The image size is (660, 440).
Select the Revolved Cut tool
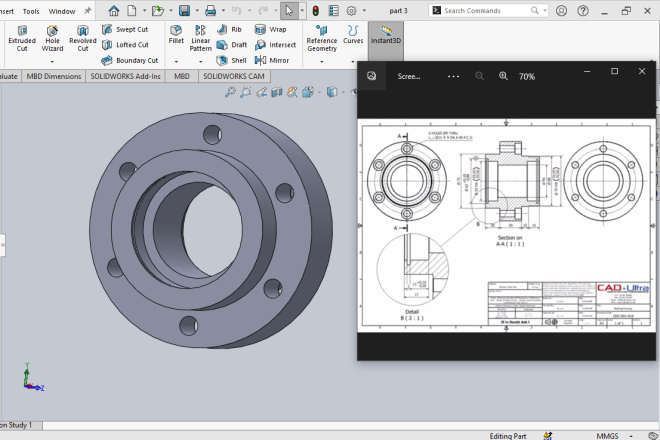(x=83, y=38)
